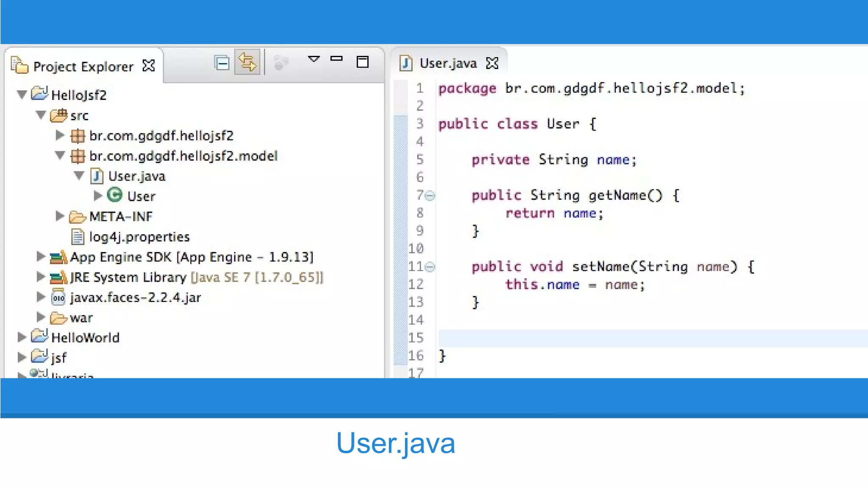868x488 pixels.
Task: Place cursor on highlighted line 15
Action: click(653, 338)
